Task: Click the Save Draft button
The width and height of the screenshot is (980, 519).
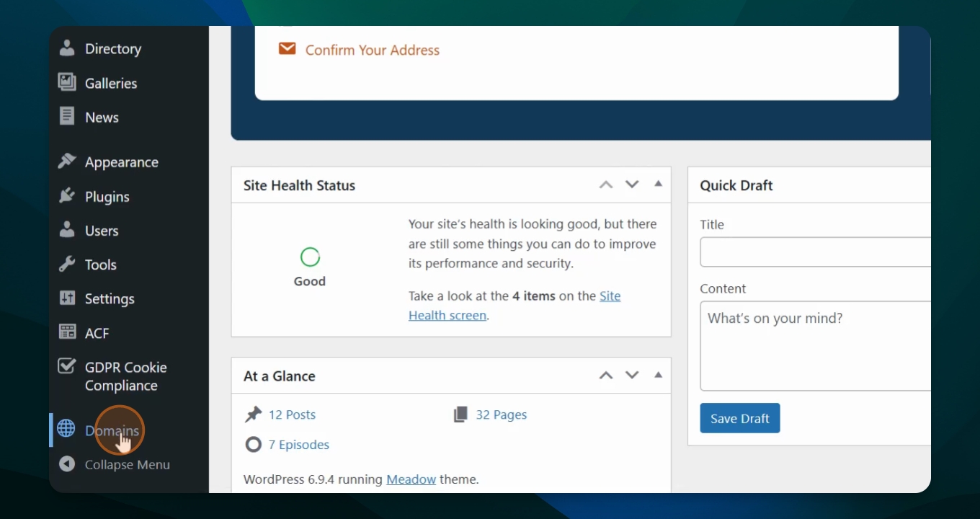Action: (x=739, y=418)
